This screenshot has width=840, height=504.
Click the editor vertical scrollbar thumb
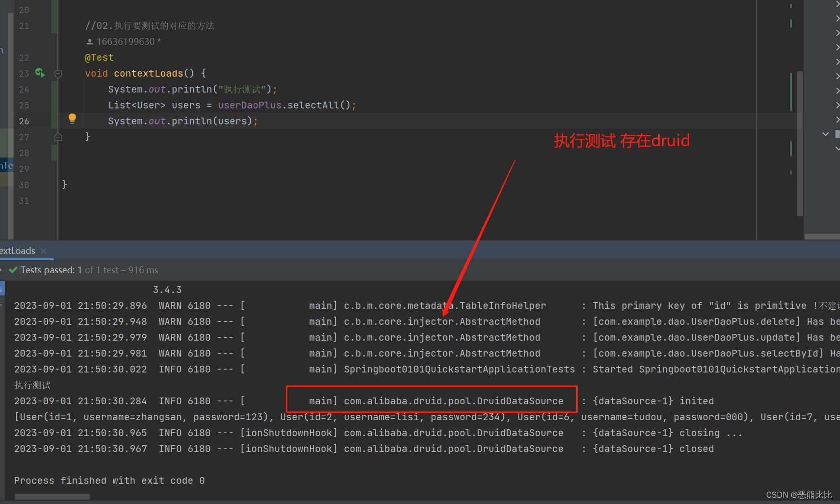pyautogui.click(x=800, y=143)
